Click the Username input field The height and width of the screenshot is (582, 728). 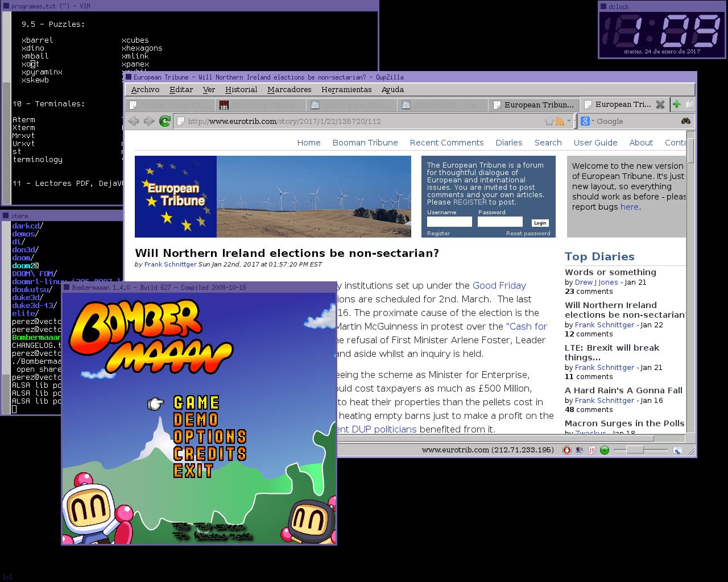449,222
